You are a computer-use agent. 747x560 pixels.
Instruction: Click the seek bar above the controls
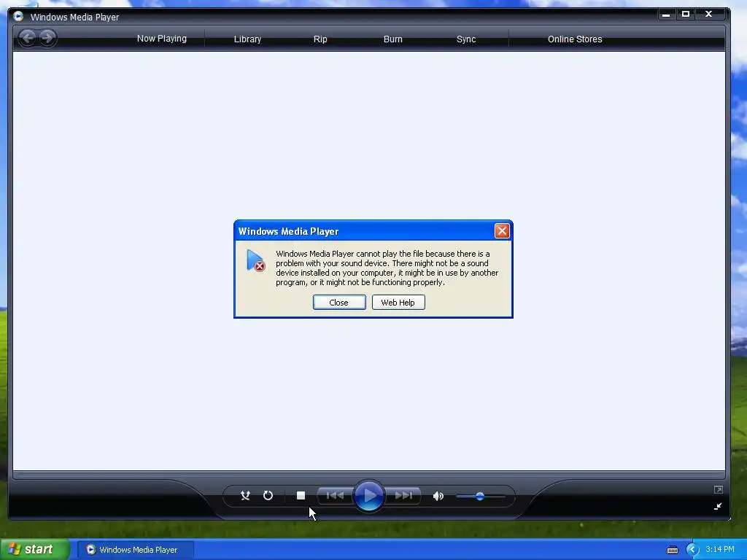click(368, 475)
